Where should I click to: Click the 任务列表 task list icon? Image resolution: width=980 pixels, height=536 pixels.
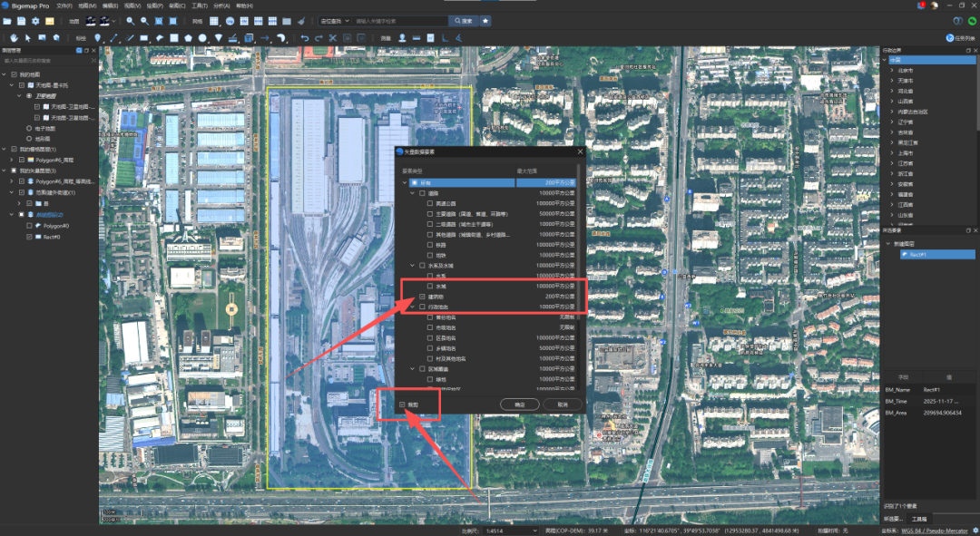tap(950, 38)
